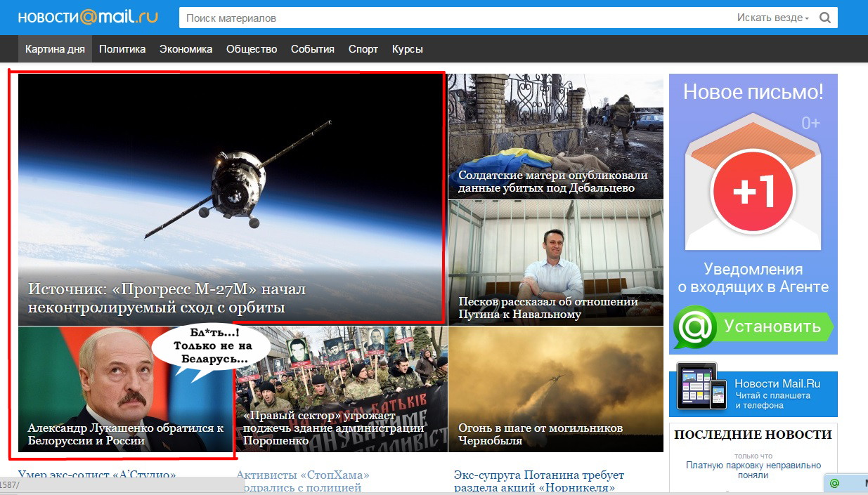
Task: Open the Песков о Навальном story
Action: [x=555, y=263]
